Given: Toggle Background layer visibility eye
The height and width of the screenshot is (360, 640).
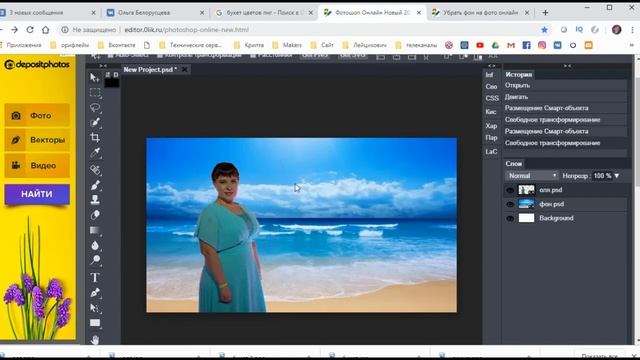Looking at the screenshot, I should 510,219.
